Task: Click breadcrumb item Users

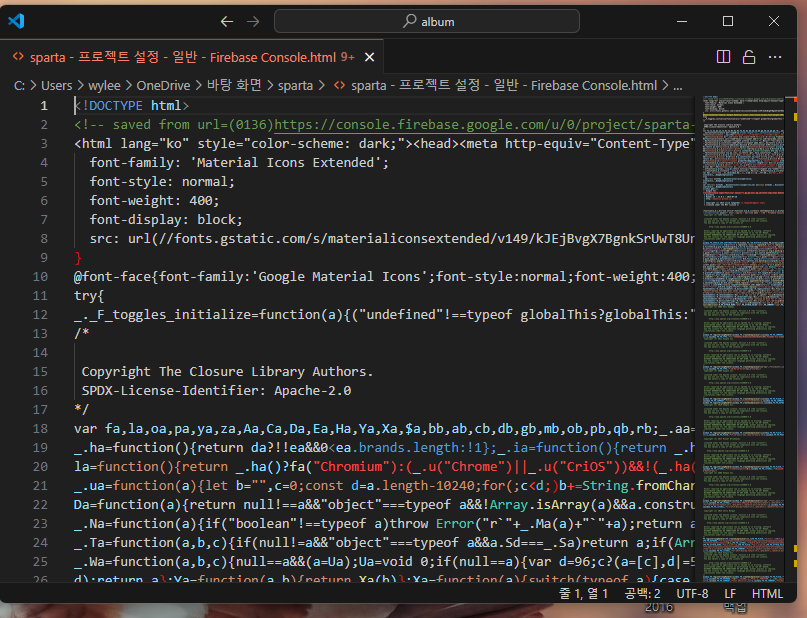Action: point(57,85)
